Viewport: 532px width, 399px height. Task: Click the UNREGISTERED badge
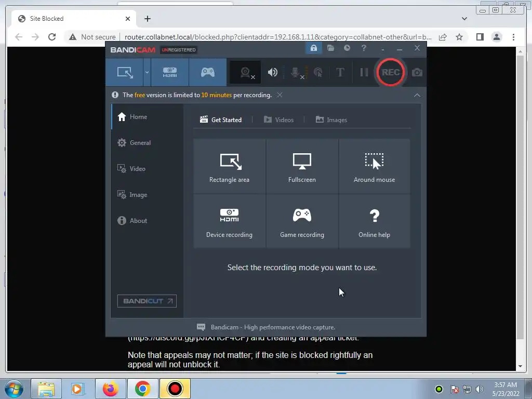179,50
